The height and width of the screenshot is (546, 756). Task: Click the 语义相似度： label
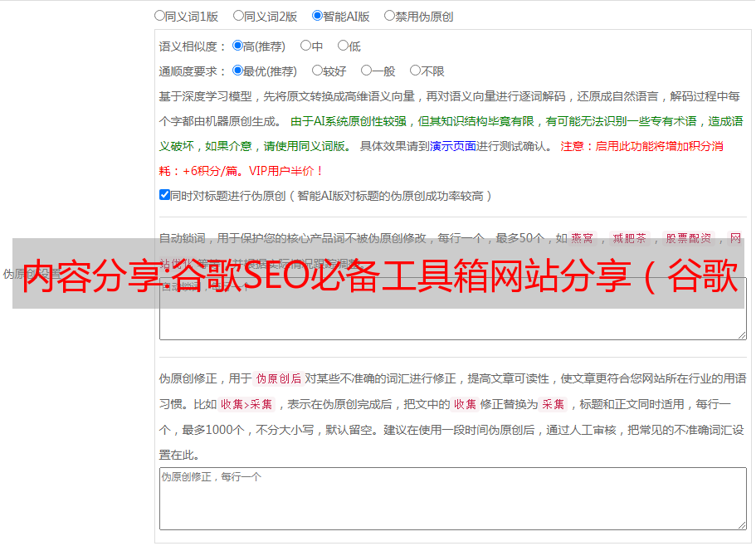193,46
